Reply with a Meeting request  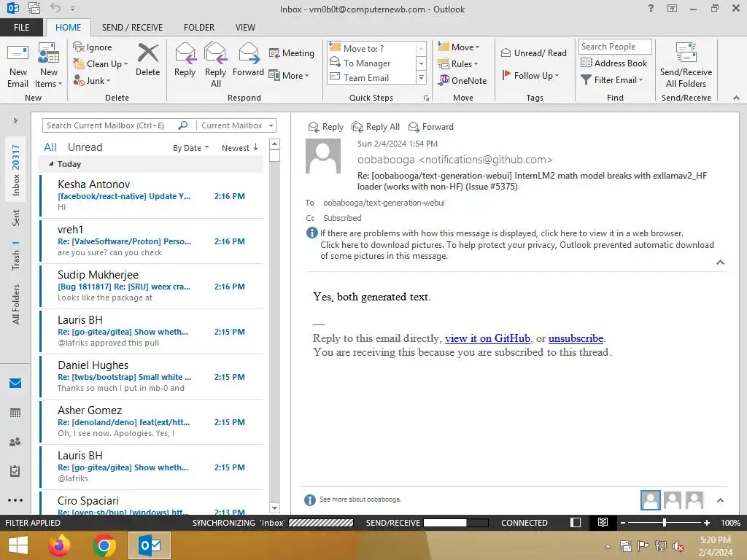coord(292,52)
